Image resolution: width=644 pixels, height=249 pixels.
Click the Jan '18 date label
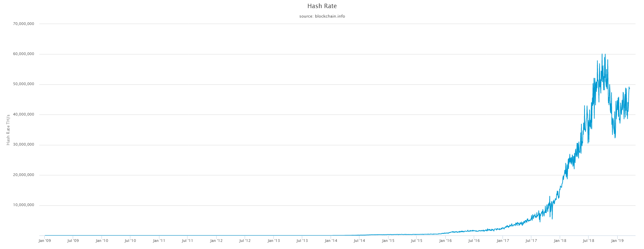tap(560, 241)
